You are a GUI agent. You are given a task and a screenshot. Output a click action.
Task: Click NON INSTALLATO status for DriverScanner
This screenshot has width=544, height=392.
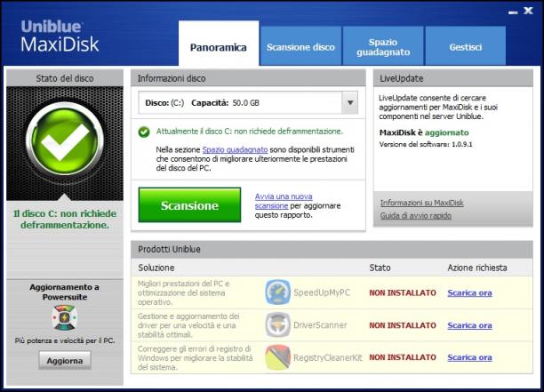(403, 325)
